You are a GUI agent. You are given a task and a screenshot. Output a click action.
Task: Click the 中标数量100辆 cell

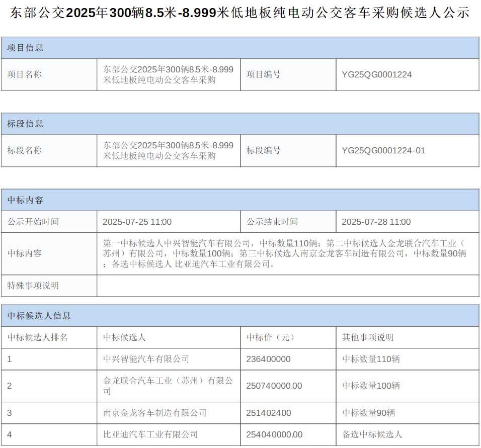408,386
